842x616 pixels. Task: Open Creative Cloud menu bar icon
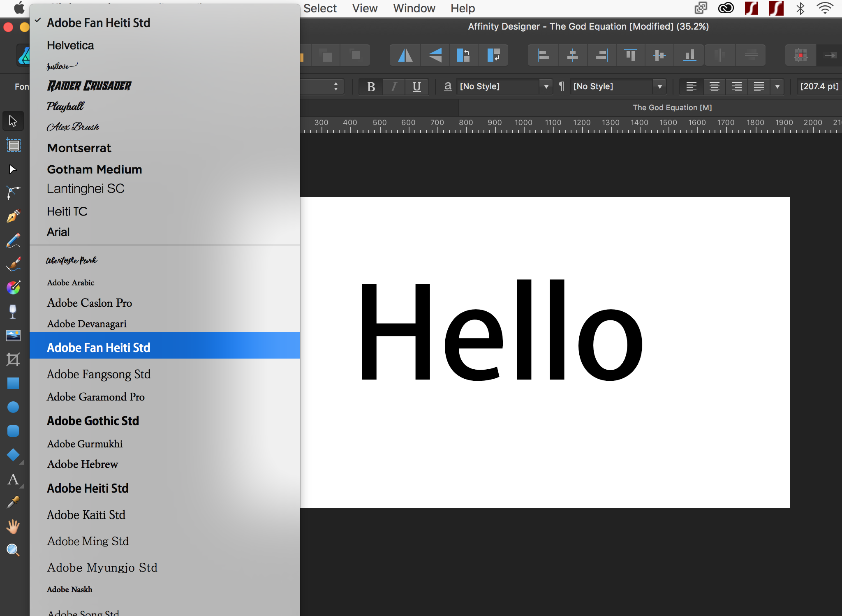click(x=726, y=8)
